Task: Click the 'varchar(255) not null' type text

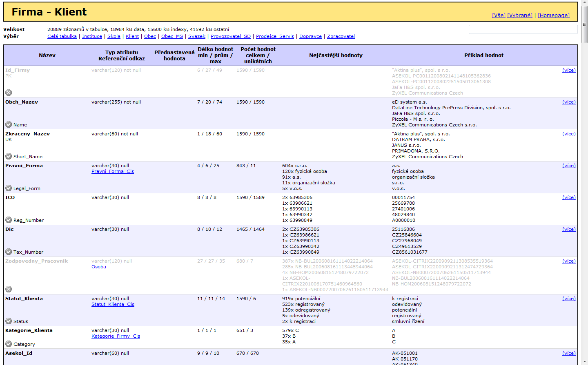Action: pyautogui.click(x=116, y=102)
